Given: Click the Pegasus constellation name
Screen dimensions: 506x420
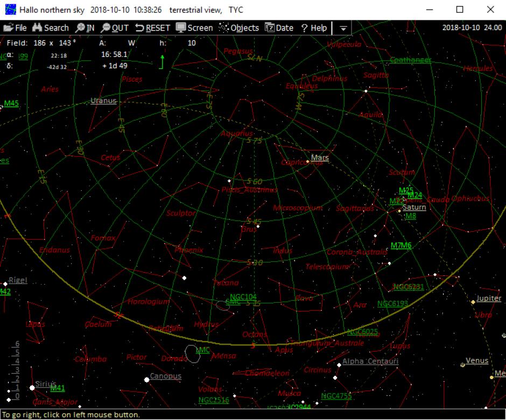Looking at the screenshot, I should coord(238,51).
